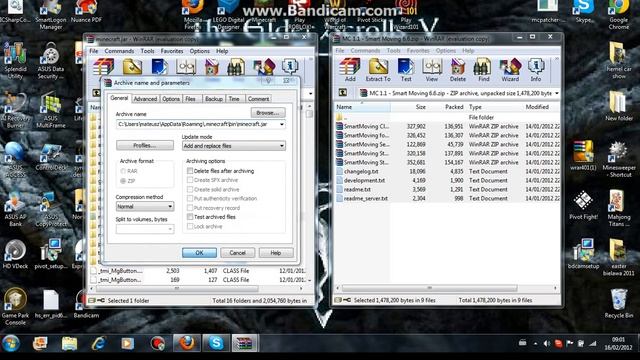Open the Windows Start menu
Viewport: 640px width, 360px height.
pos(11,343)
